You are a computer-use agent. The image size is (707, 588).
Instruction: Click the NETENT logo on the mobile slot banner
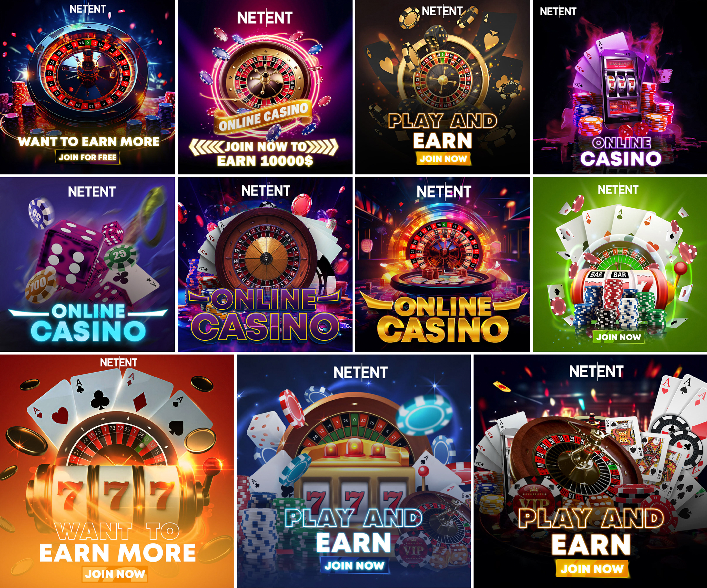(x=558, y=12)
